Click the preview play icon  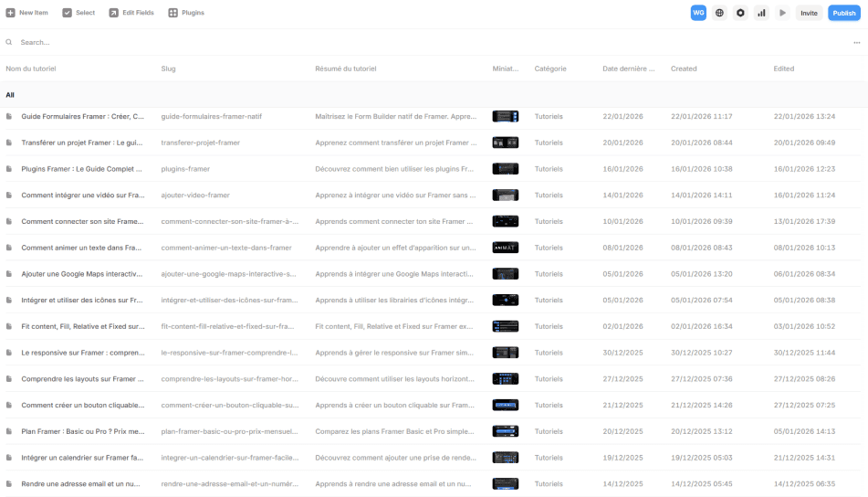click(783, 13)
